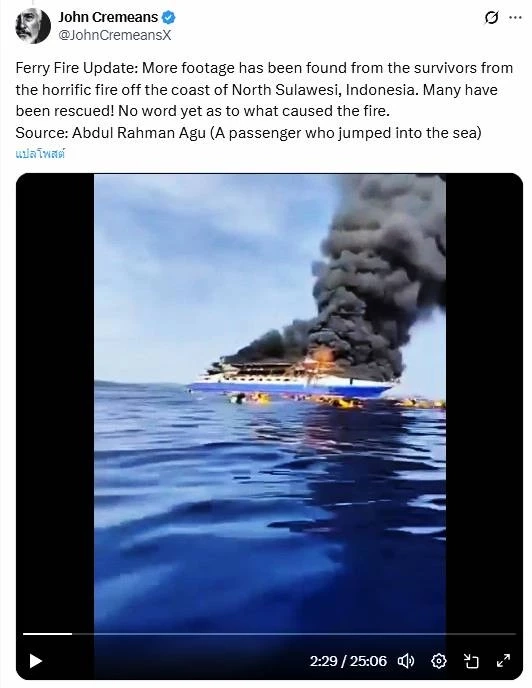
Task: Open John Cremeans' profile picture
Action: coord(32,26)
